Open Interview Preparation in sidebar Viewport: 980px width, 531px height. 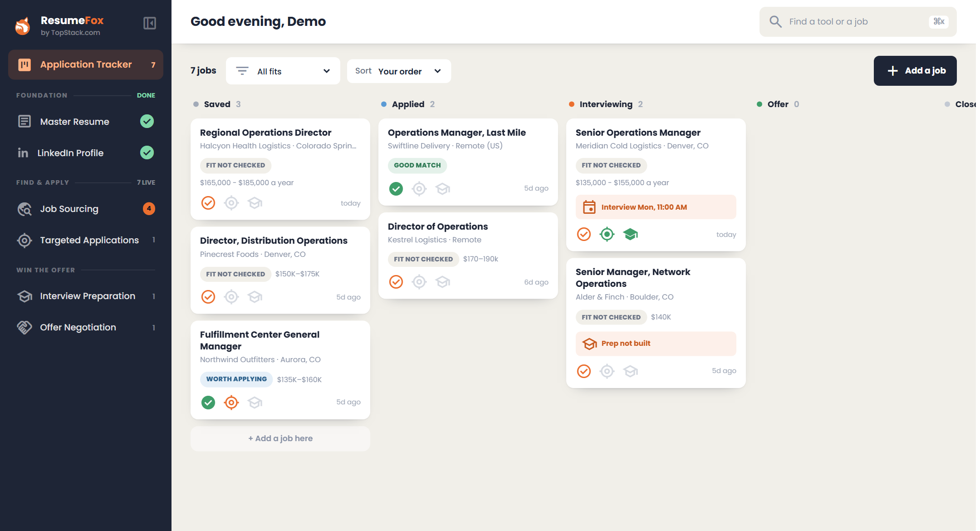(x=86, y=296)
